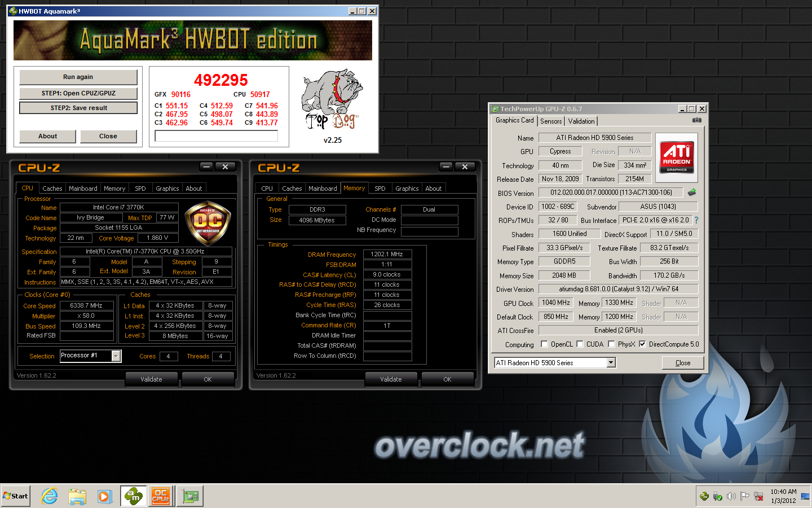Launch Internet Explorer from the taskbar

(50, 496)
